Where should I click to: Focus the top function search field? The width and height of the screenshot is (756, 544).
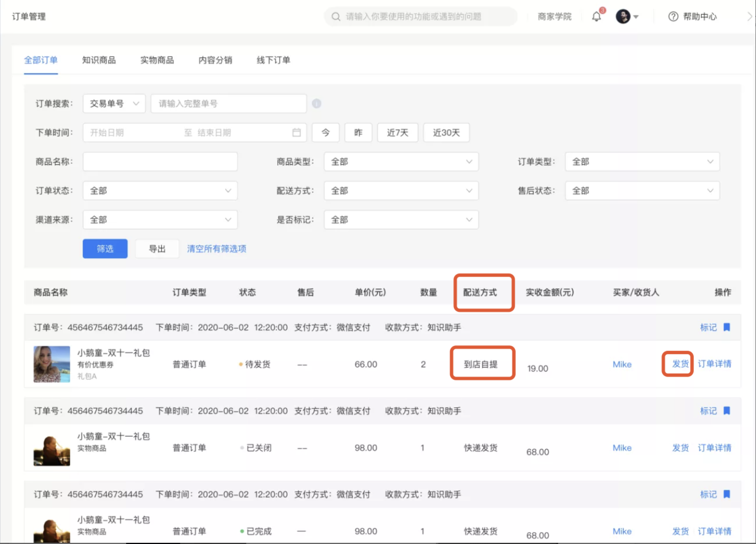421,17
